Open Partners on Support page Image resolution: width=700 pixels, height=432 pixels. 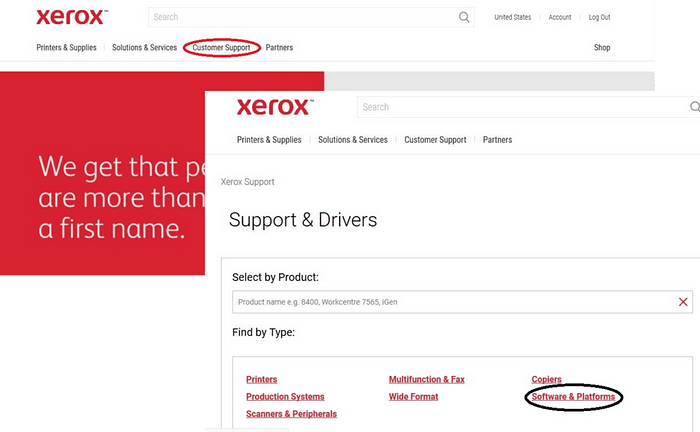[x=497, y=140]
